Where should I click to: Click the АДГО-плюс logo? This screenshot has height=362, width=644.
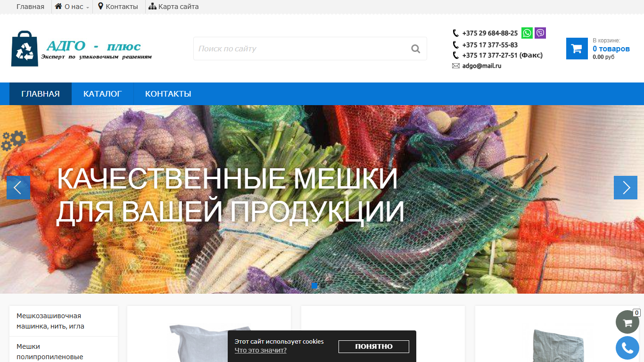[81, 49]
